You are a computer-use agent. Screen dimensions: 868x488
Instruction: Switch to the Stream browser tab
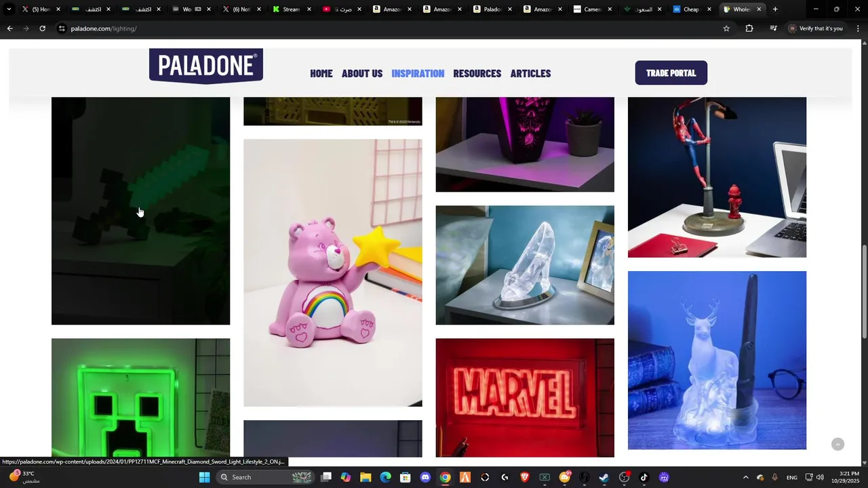[292, 9]
